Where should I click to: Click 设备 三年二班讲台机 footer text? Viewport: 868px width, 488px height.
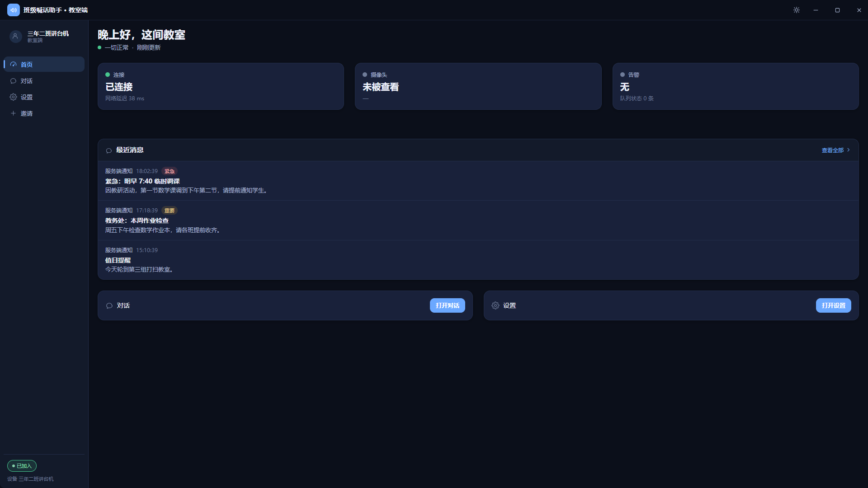point(30,479)
